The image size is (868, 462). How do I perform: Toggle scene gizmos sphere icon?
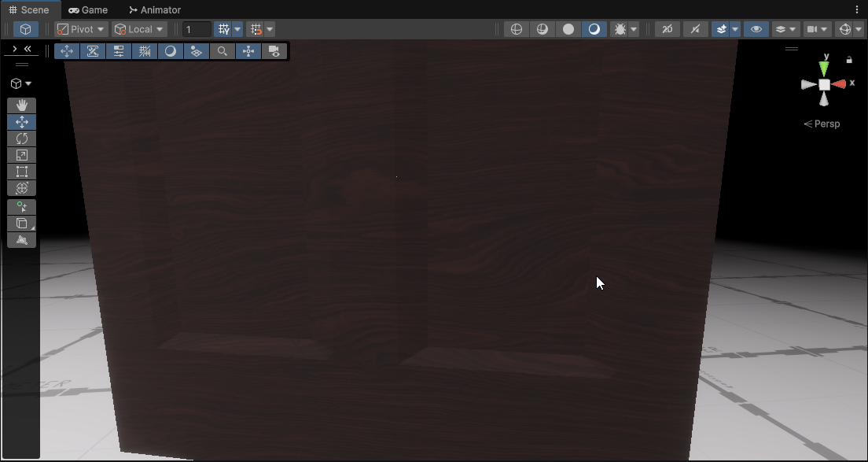844,29
